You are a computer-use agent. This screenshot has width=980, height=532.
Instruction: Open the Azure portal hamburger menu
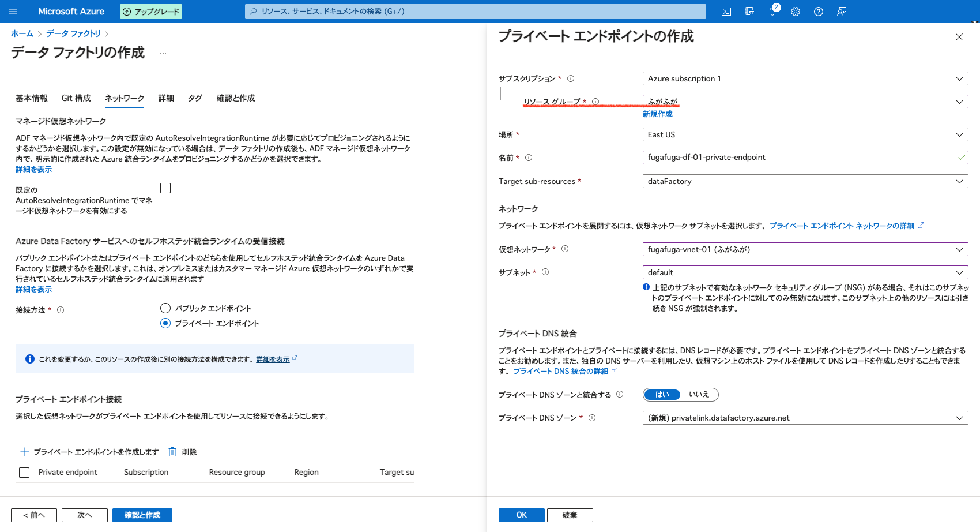click(14, 12)
